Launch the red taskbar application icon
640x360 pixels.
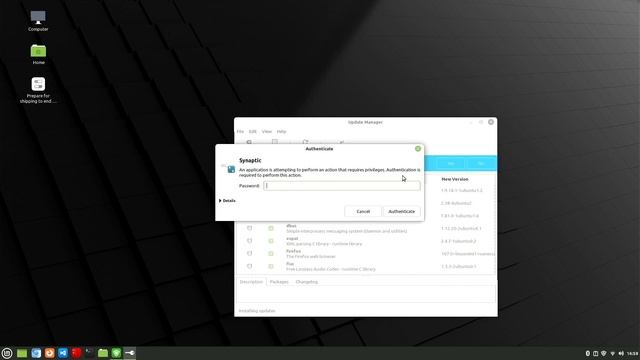click(x=76, y=353)
